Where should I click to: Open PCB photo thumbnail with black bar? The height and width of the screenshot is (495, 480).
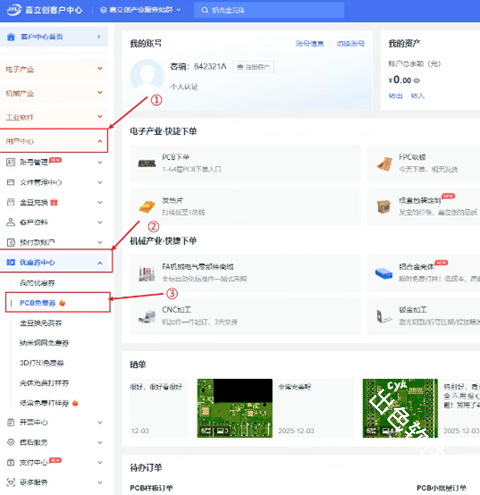[x=235, y=408]
